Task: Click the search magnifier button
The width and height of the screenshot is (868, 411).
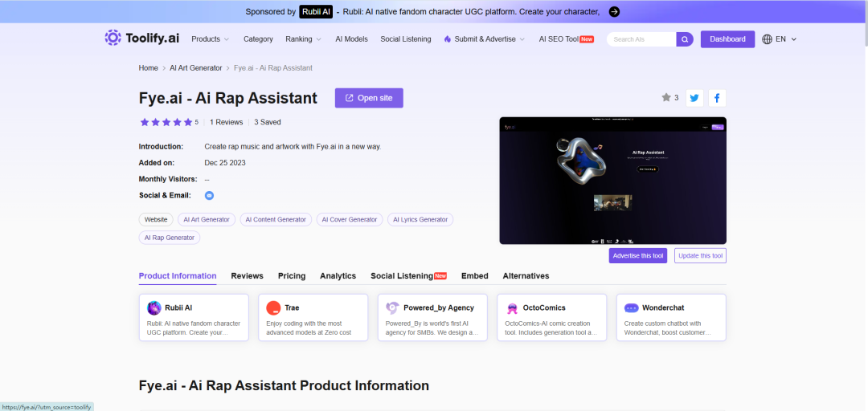Action: (x=685, y=39)
